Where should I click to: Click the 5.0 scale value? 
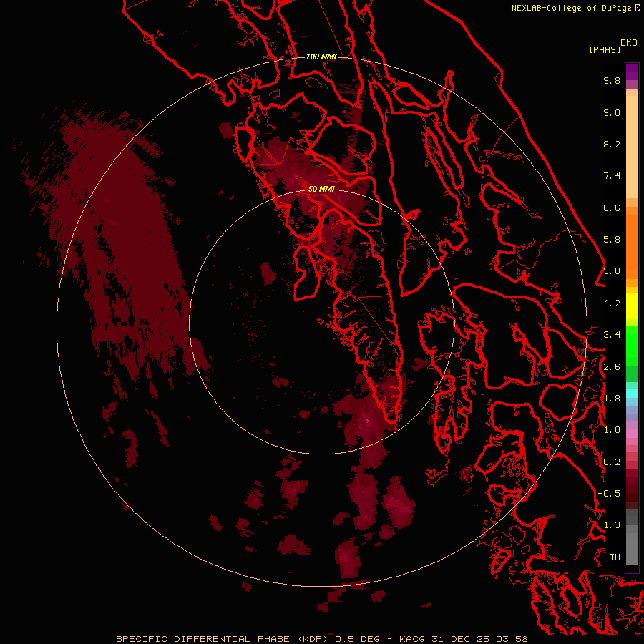click(612, 271)
